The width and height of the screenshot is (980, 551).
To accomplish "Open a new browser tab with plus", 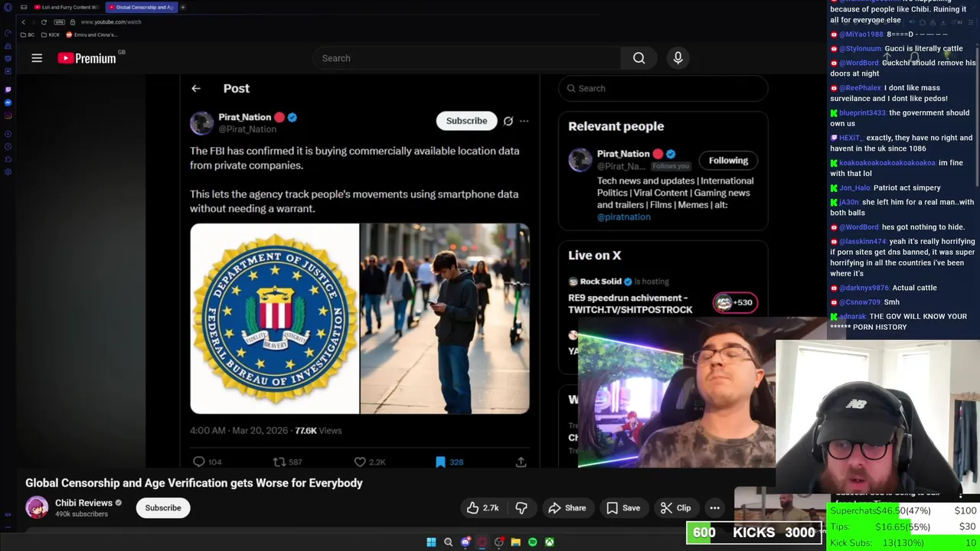I will click(x=183, y=7).
